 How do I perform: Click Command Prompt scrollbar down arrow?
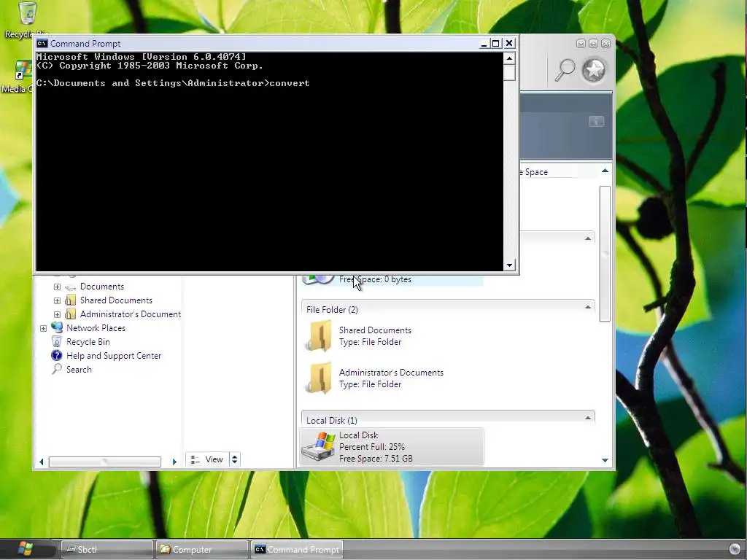509,265
